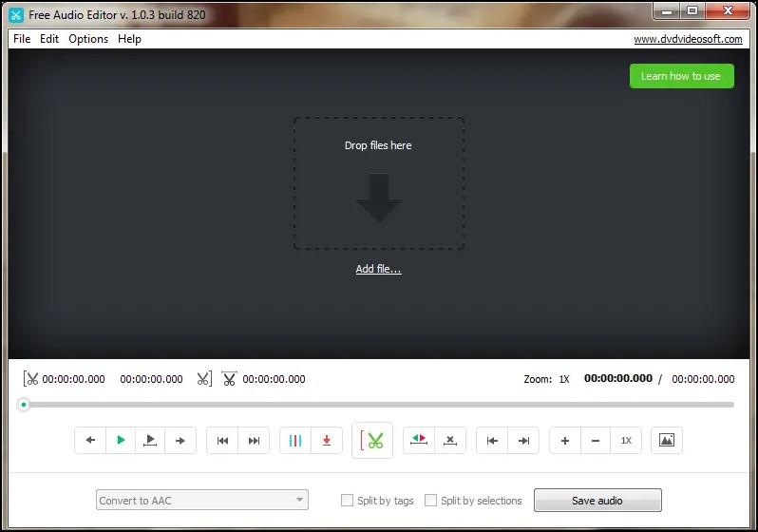Click the Drop files here area
This screenshot has width=758, height=532.
point(378,183)
